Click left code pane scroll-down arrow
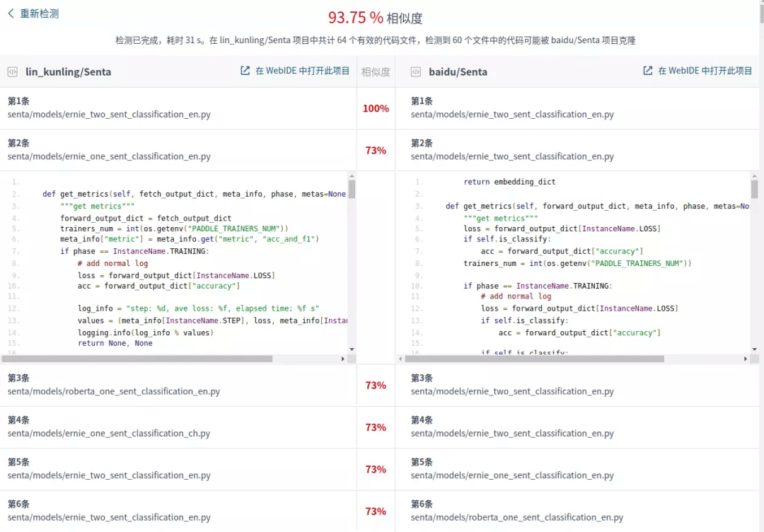Screen dimensions: 764x532 [352, 349]
